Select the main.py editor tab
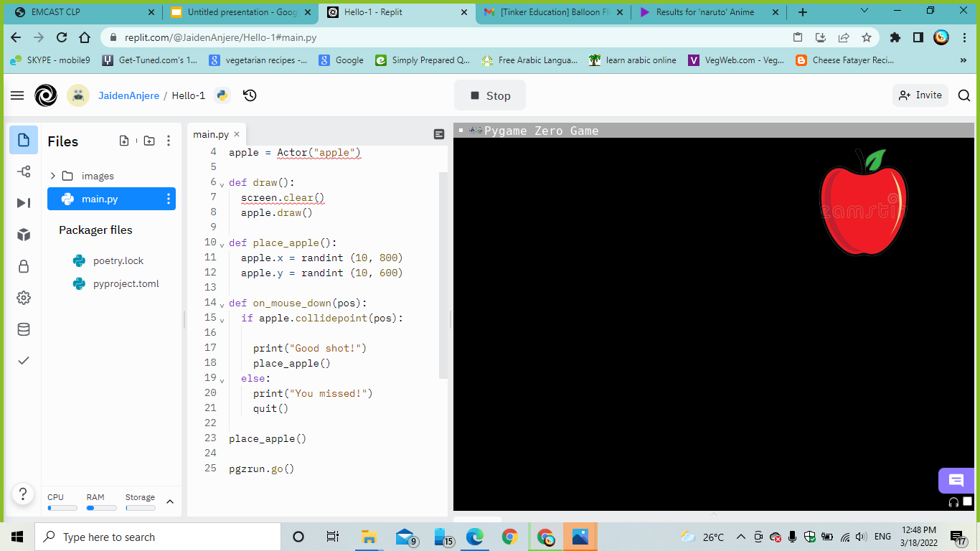Screen dimensions: 980x551 (x=211, y=134)
